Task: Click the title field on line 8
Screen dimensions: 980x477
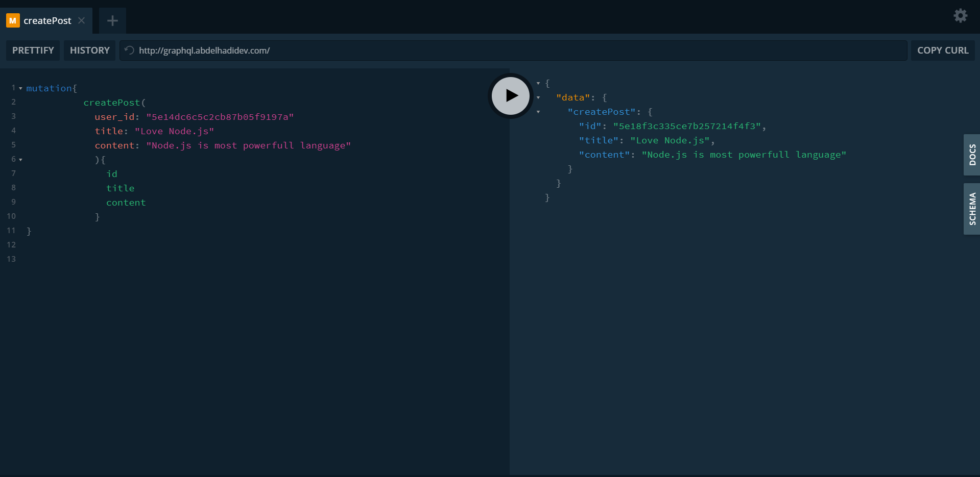Action: coord(121,188)
